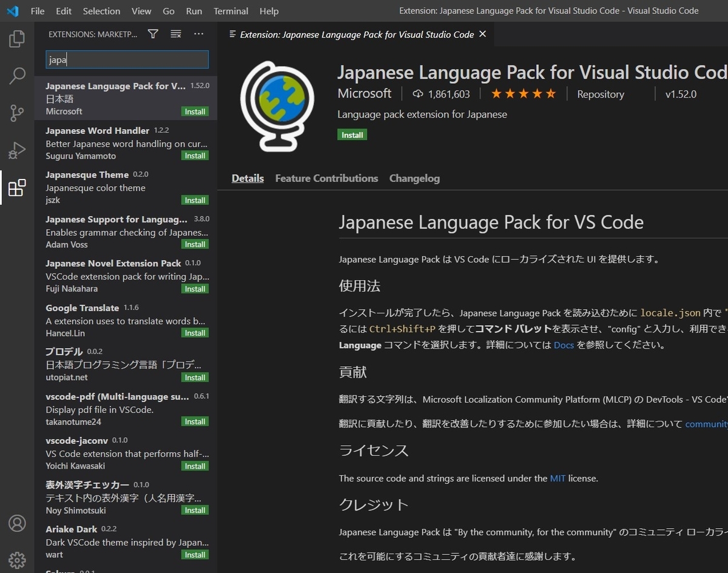Install vscode-pdf extension
The image size is (728, 573).
click(x=195, y=421)
